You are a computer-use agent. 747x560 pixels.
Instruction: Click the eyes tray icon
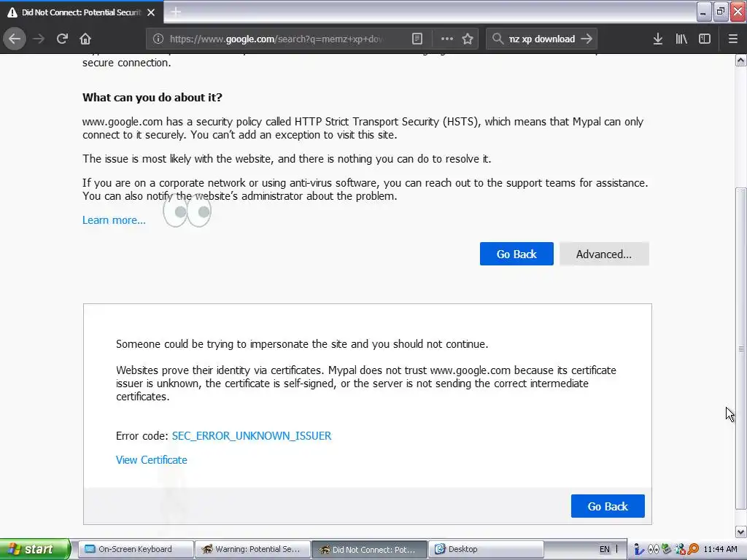tap(654, 550)
